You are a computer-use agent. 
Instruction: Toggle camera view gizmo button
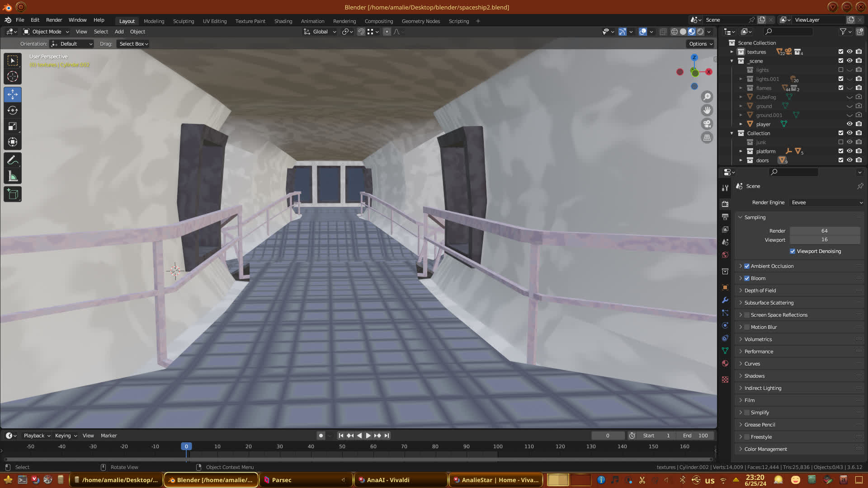(707, 124)
